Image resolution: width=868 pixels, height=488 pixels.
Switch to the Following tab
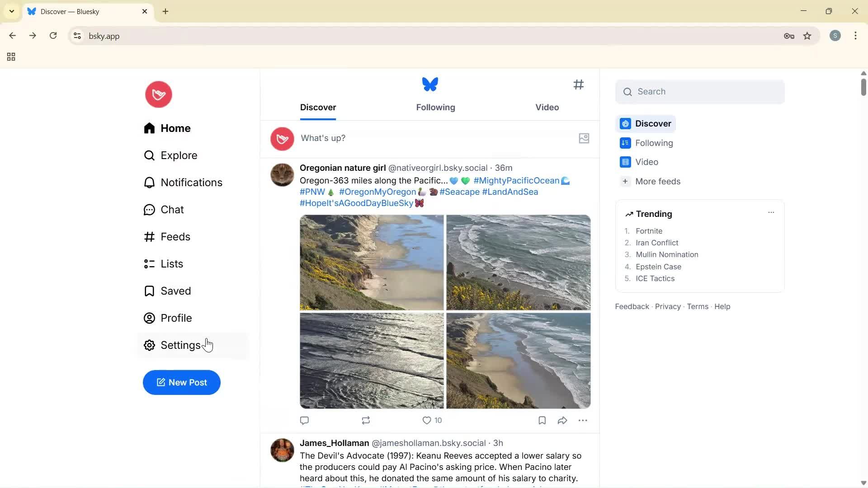[x=435, y=107]
